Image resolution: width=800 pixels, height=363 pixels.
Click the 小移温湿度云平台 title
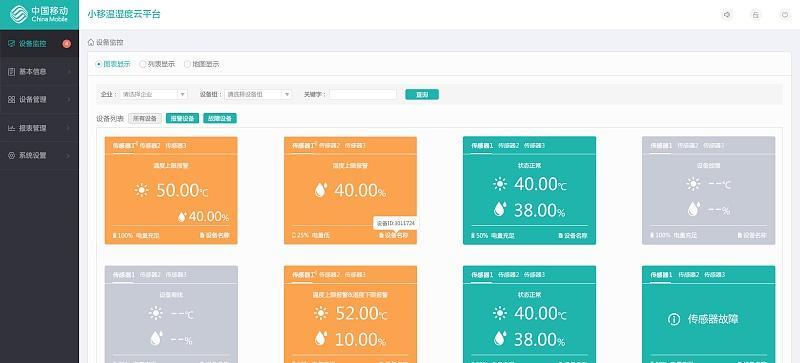click(x=124, y=14)
